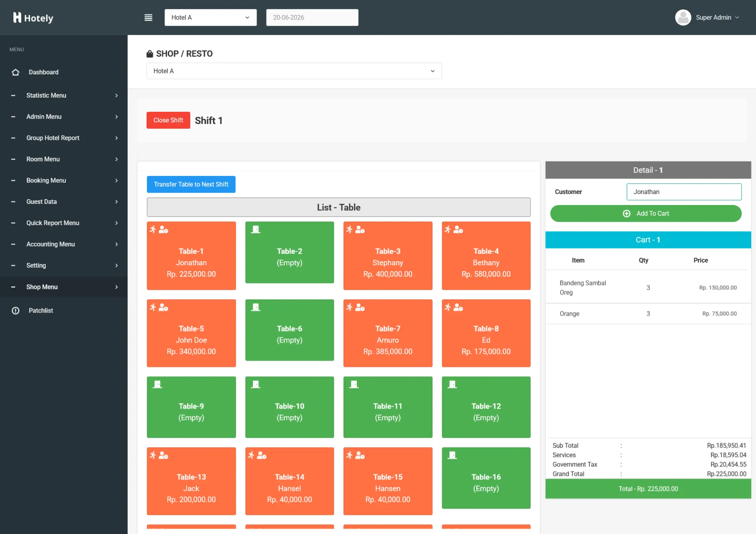Click the shopping bag icon beside SHOP / RESTO
The image size is (756, 534).
tap(150, 54)
